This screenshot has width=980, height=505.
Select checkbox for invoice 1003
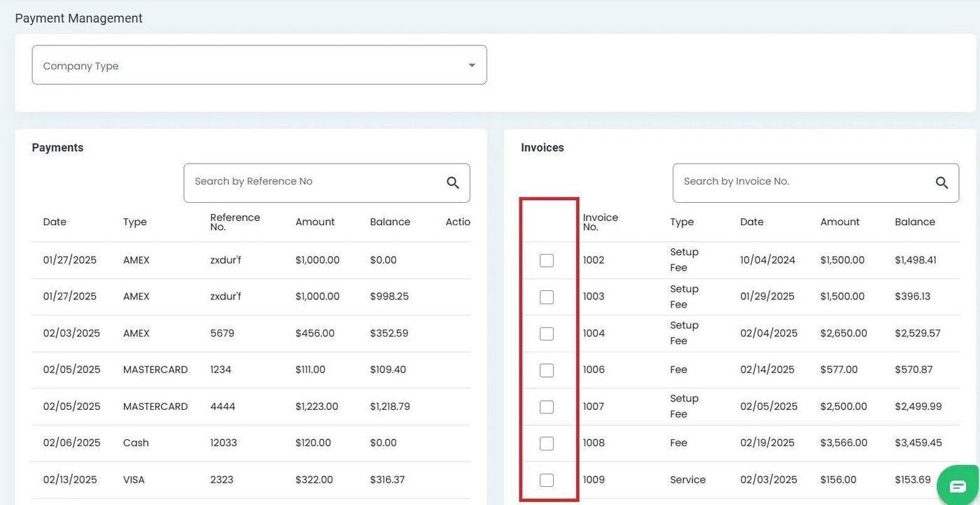click(x=547, y=297)
